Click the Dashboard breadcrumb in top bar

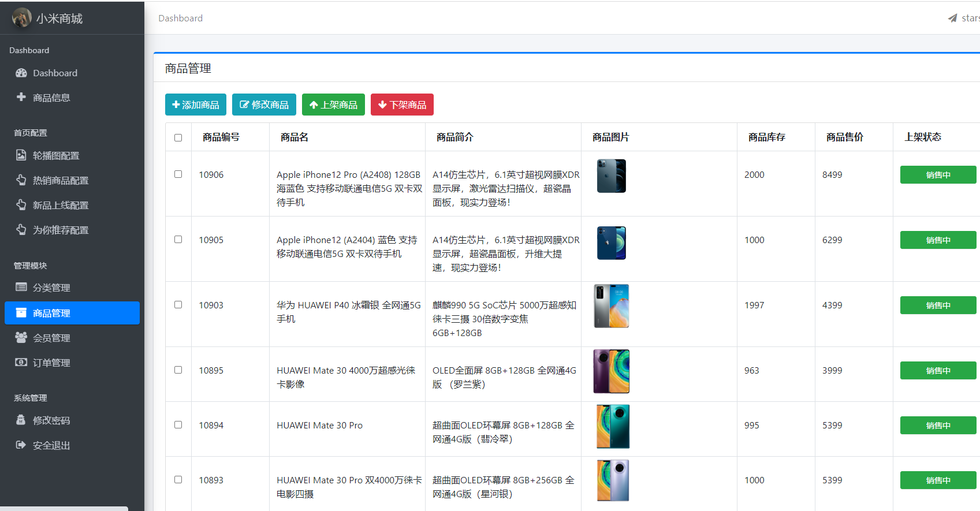pos(180,18)
